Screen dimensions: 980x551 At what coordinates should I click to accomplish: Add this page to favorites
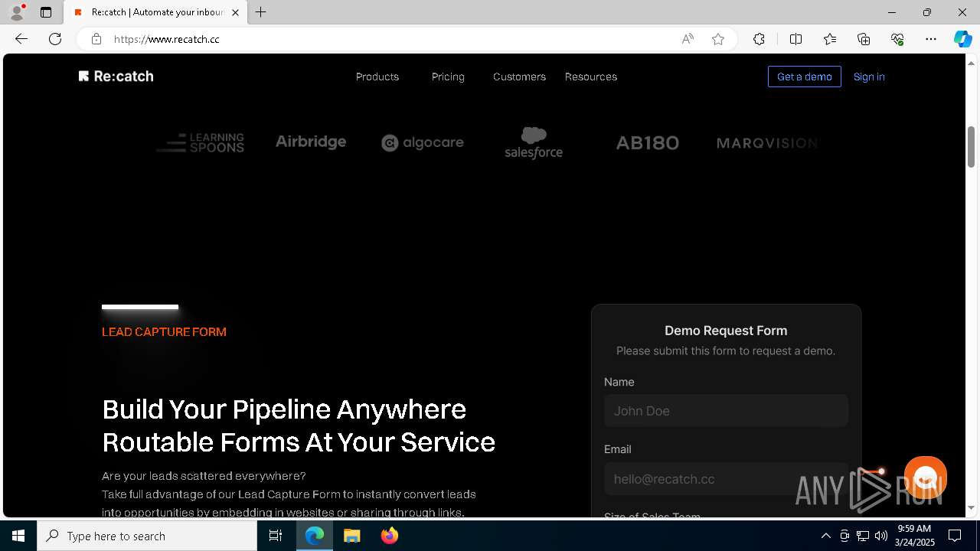[x=718, y=39]
